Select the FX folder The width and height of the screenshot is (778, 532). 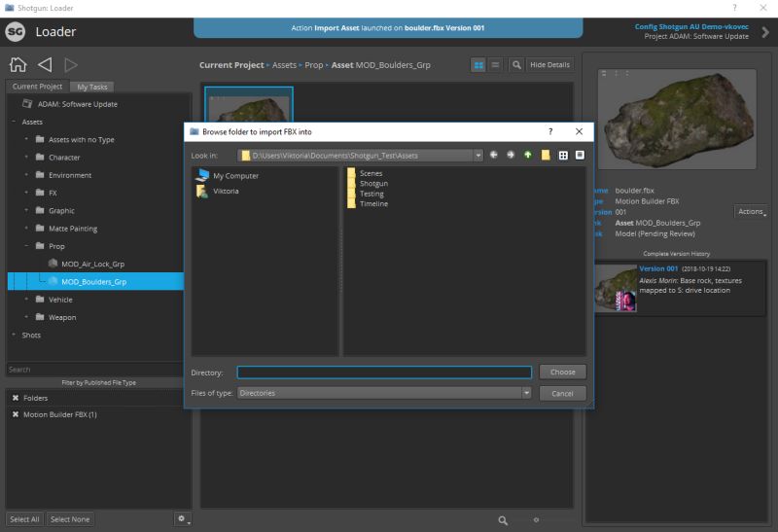coord(53,193)
